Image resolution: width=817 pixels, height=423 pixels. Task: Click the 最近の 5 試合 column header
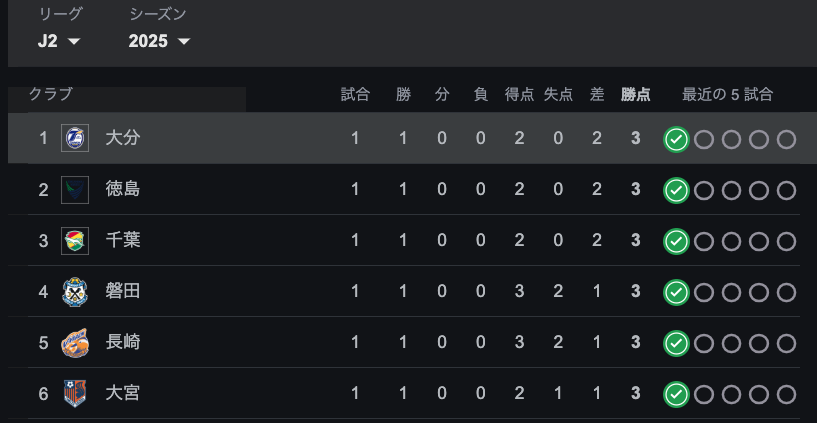click(727, 95)
